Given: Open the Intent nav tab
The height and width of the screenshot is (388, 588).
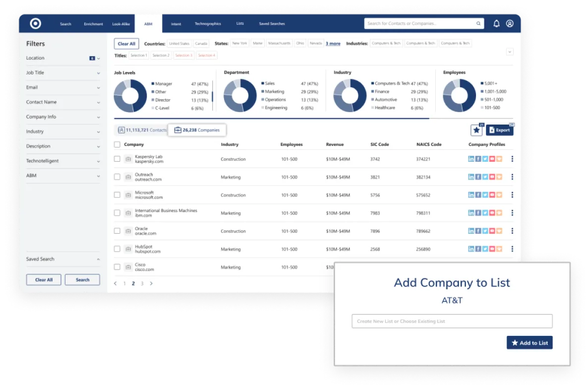Looking at the screenshot, I should coord(176,24).
